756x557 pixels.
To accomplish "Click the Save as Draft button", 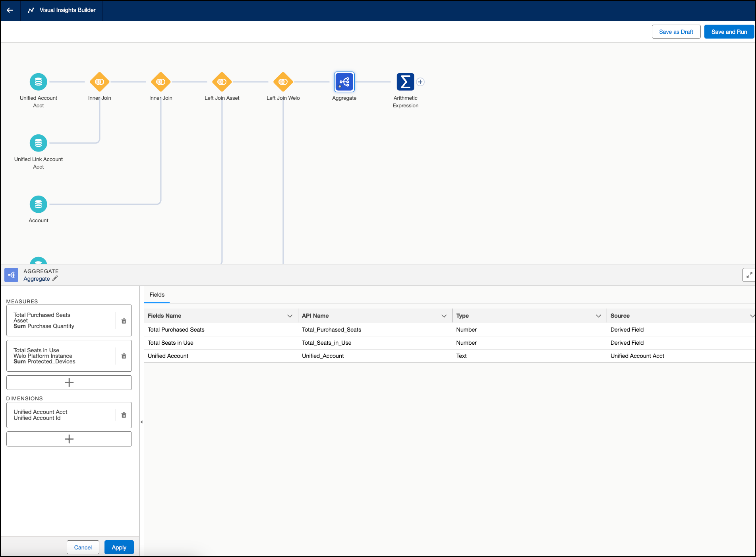I will pyautogui.click(x=676, y=32).
